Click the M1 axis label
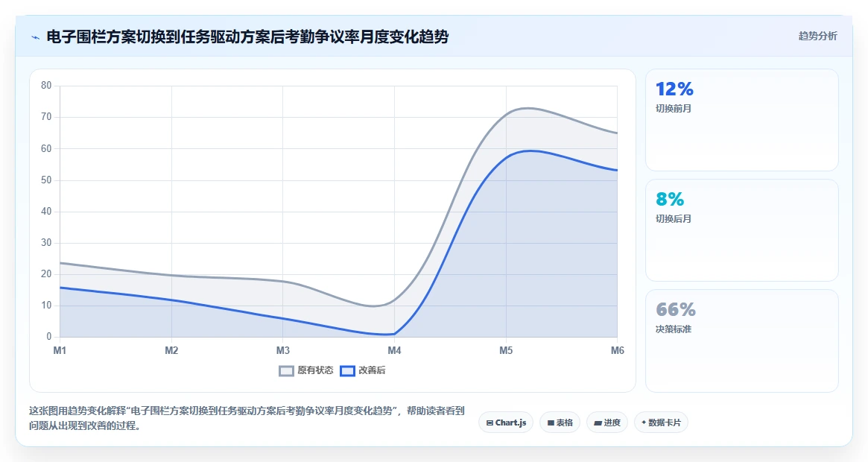The image size is (868, 462). click(x=60, y=351)
